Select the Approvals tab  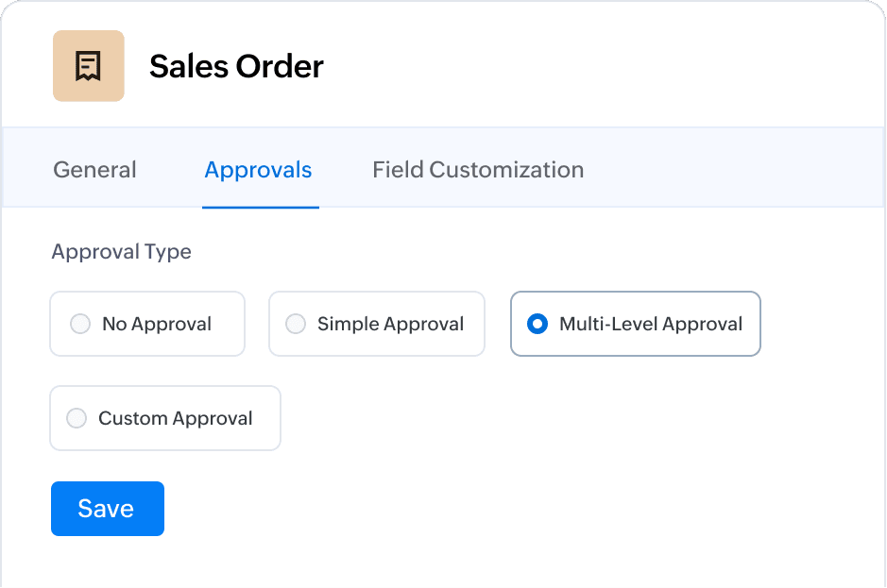(x=258, y=170)
